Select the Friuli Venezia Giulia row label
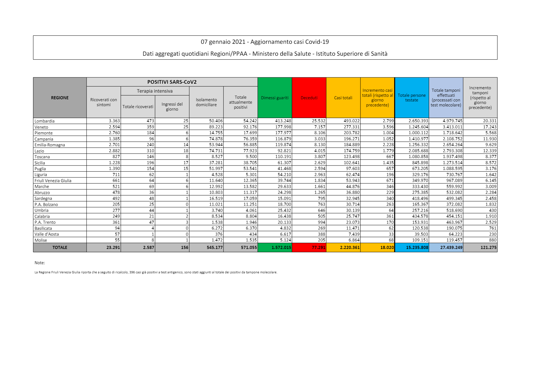 click(x=53, y=181)
